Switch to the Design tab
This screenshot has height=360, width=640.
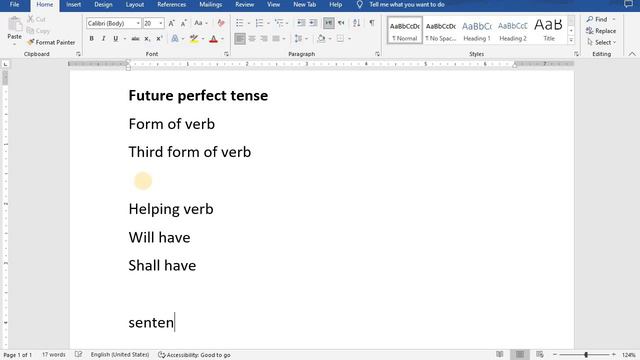(x=103, y=4)
